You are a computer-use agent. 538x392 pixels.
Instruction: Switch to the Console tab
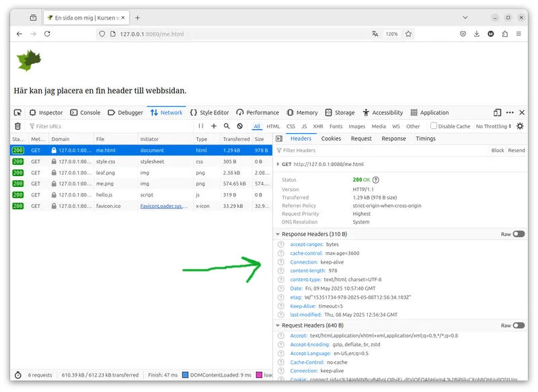85,112
